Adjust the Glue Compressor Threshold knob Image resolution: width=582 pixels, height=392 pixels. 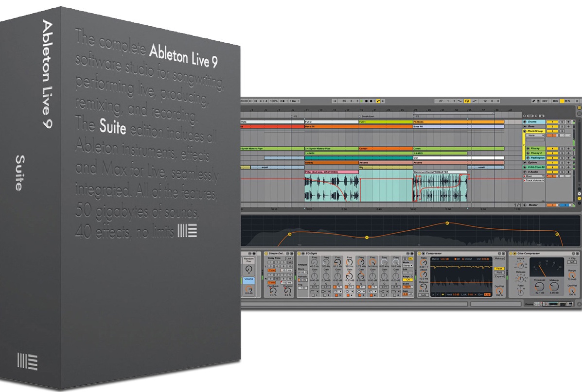click(x=539, y=286)
